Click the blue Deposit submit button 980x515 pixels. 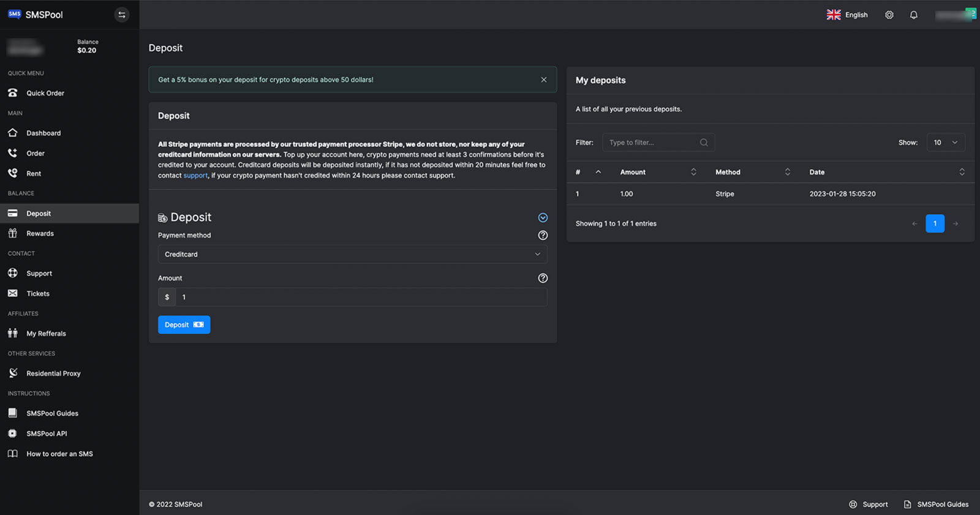184,325
